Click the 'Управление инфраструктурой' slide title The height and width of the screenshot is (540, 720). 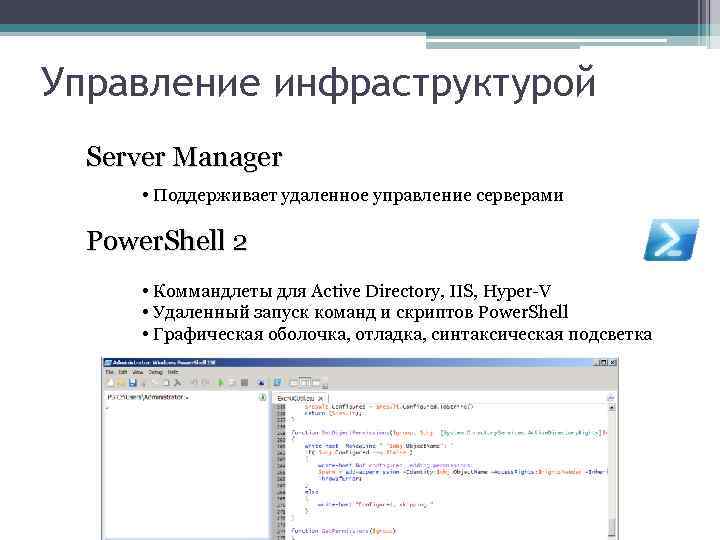coord(318,84)
